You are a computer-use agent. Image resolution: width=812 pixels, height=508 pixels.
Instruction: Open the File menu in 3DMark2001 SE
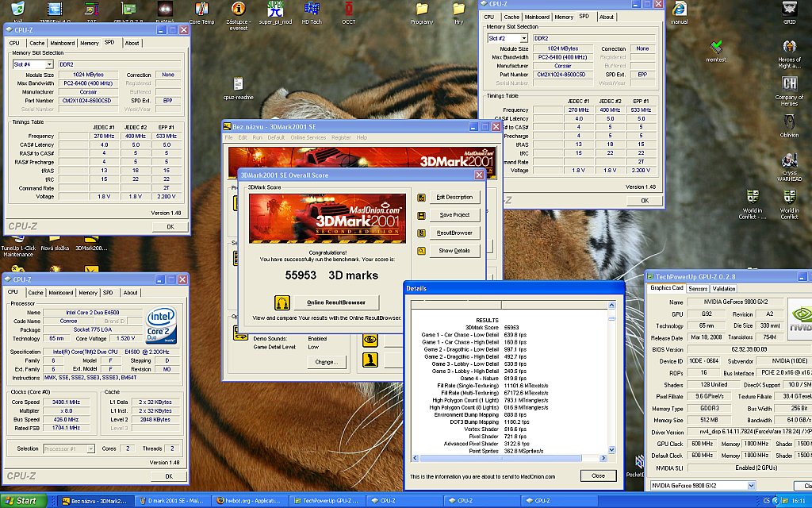(229, 137)
